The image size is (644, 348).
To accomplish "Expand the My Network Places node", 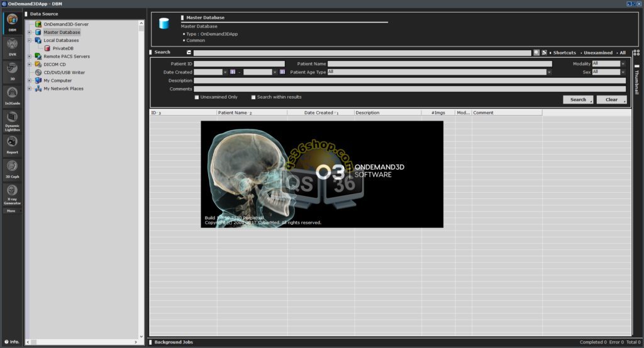I will (x=30, y=89).
